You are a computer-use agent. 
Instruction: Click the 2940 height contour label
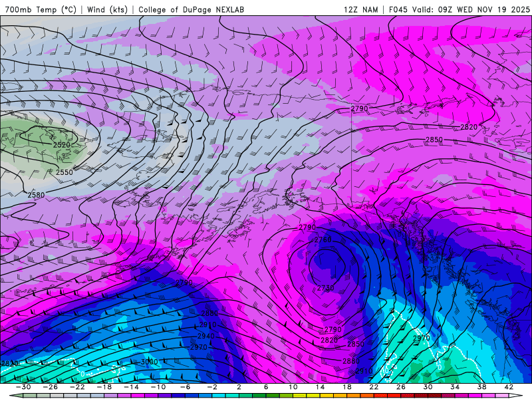[x=206, y=336]
